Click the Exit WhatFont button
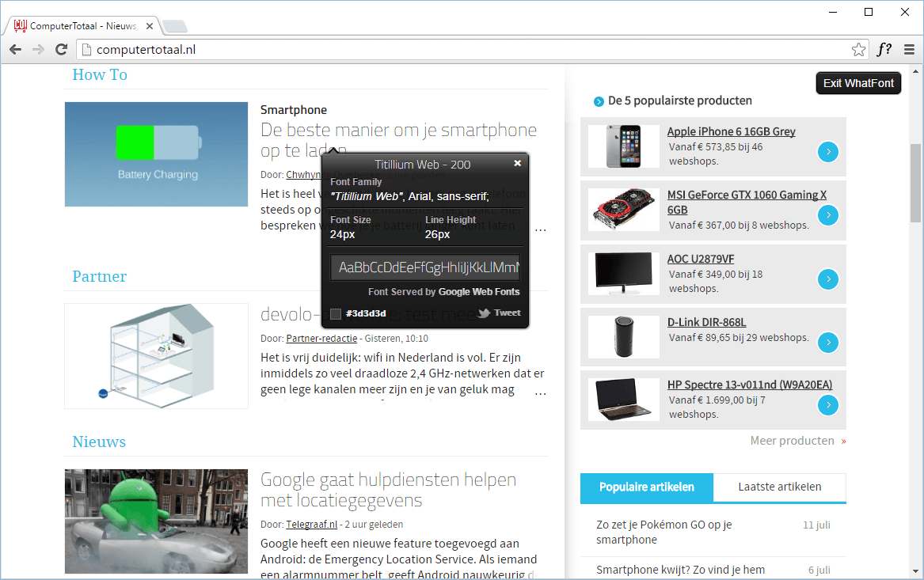Screen dimensions: 924x580 (x=858, y=83)
